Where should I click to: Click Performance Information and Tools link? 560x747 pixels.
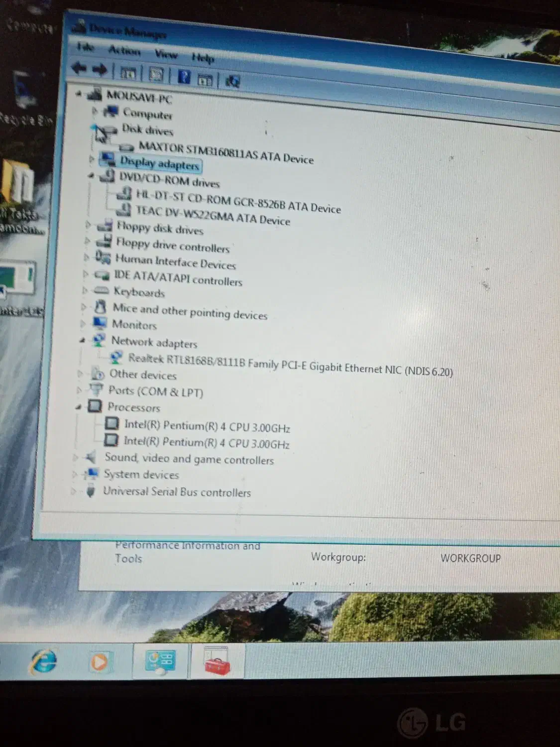(187, 551)
